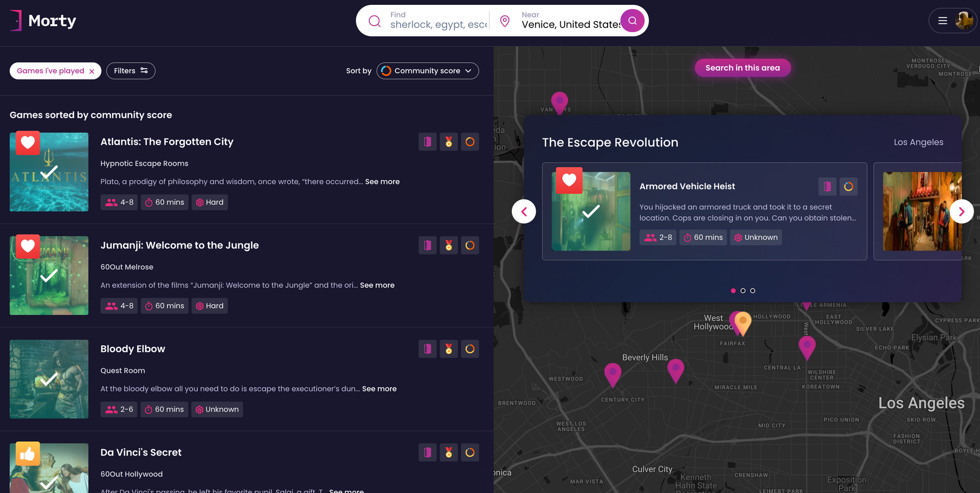Click 60Out Melrose company name

coord(127,267)
